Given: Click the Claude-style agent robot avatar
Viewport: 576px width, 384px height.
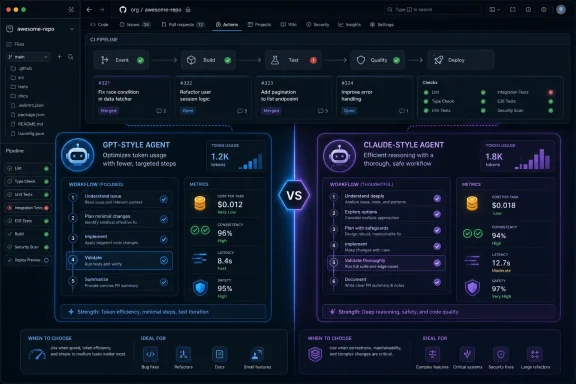Looking at the screenshot, I should [x=339, y=155].
